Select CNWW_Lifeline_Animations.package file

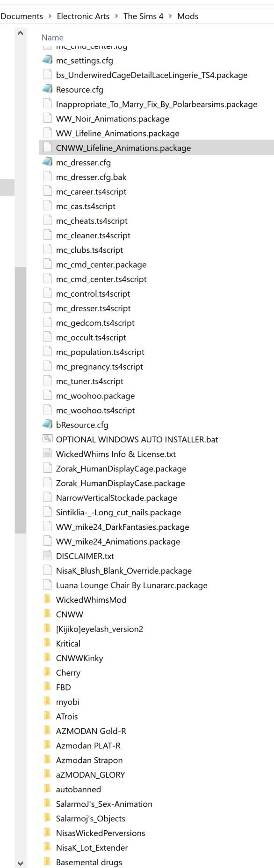[157, 148]
